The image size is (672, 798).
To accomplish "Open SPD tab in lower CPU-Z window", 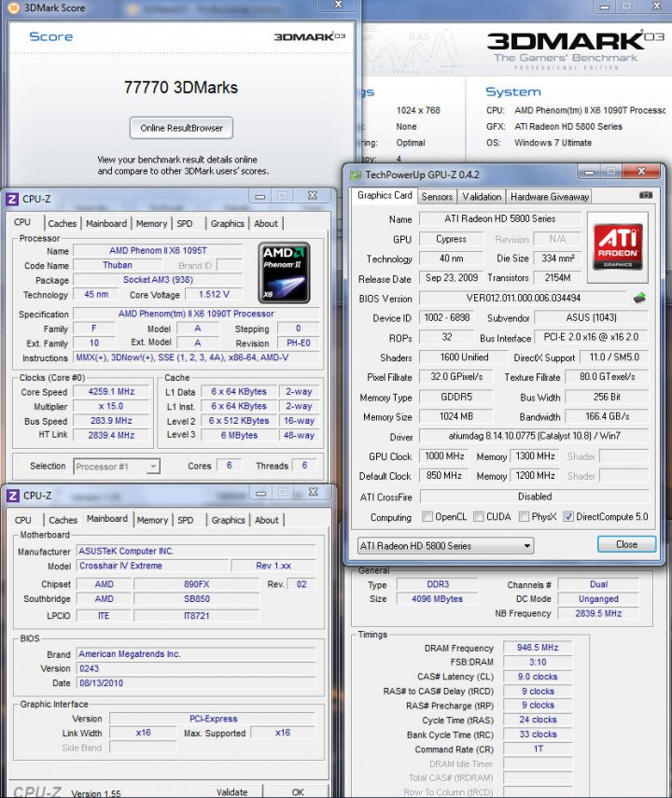I will coord(186,520).
